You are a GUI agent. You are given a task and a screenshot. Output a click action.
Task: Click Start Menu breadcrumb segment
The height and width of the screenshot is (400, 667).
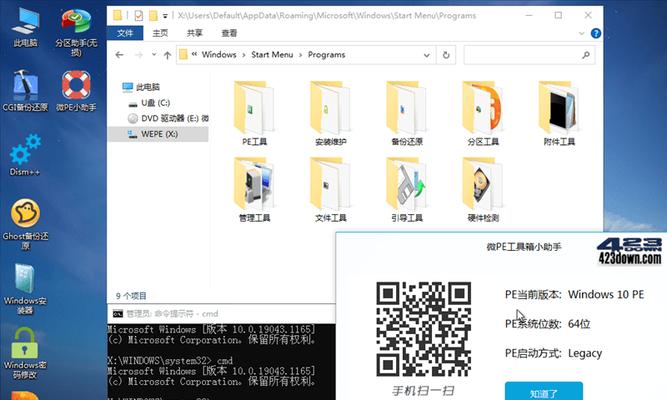(272, 54)
